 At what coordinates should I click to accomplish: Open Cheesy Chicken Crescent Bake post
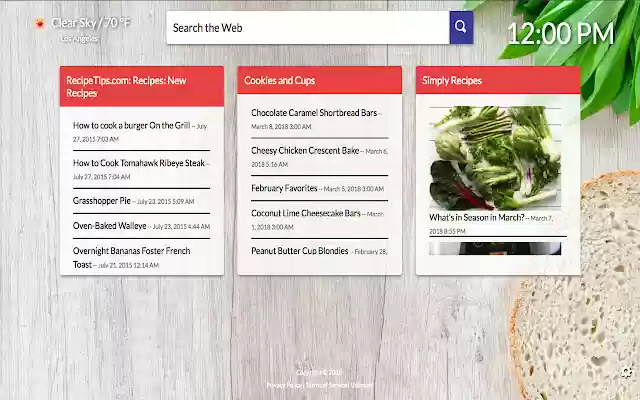(x=305, y=151)
